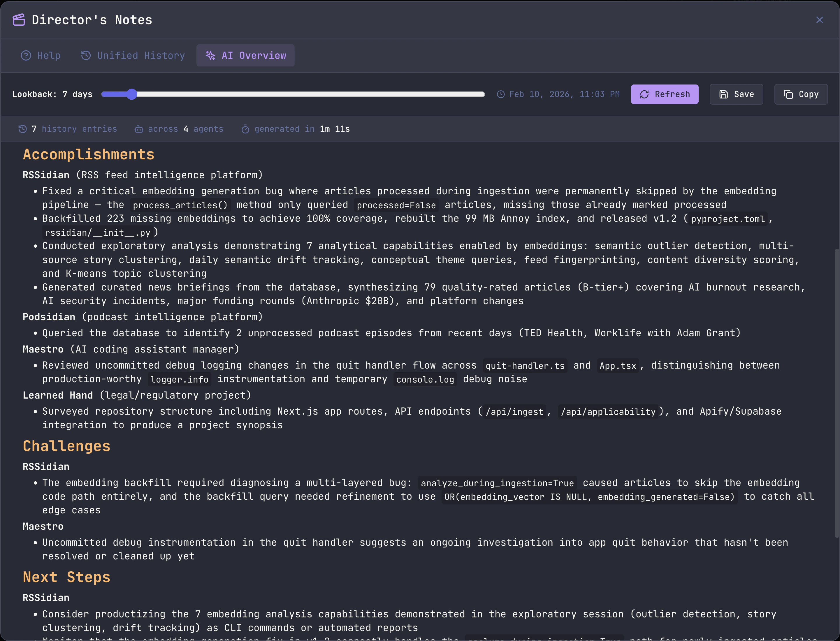Click the /api/ingest code snippet

(x=514, y=412)
